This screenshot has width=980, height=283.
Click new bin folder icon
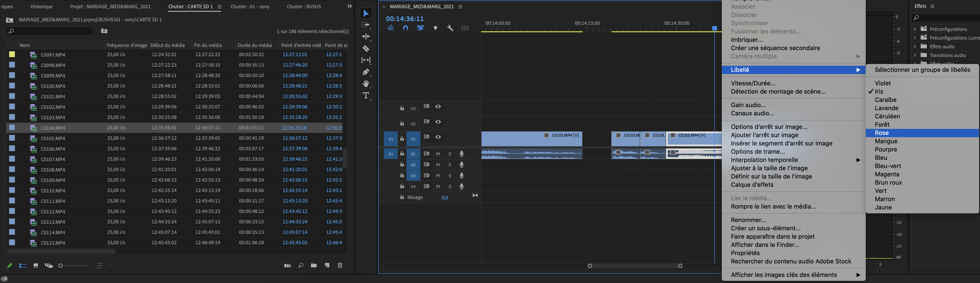tap(314, 265)
